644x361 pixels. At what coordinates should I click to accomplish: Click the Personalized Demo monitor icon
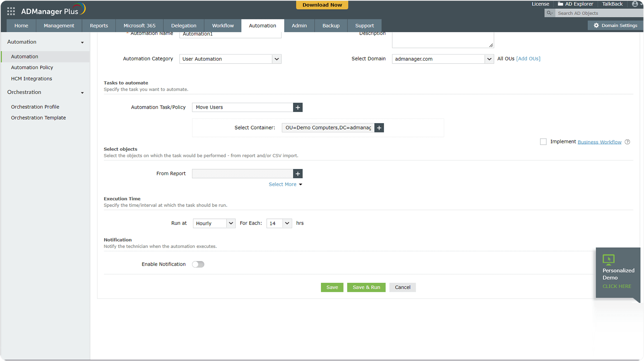[608, 259]
